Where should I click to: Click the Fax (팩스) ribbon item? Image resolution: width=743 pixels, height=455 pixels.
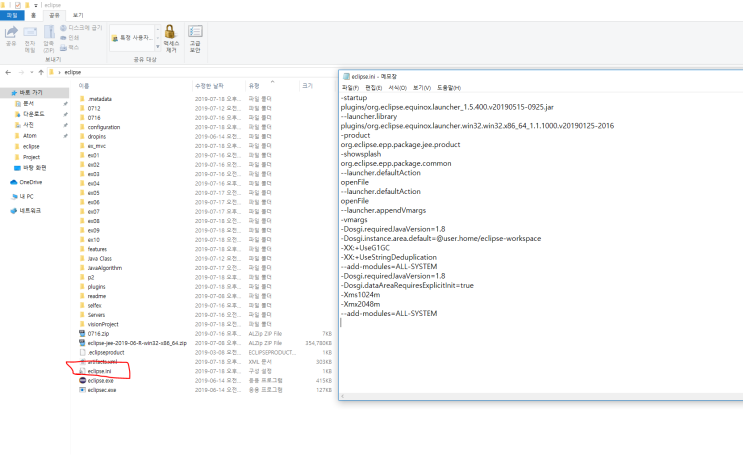pyautogui.click(x=70, y=47)
